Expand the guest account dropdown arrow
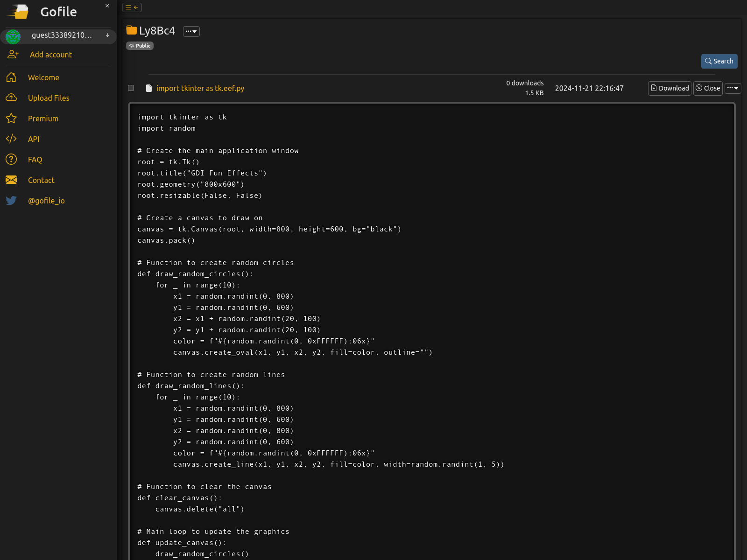 click(x=107, y=35)
